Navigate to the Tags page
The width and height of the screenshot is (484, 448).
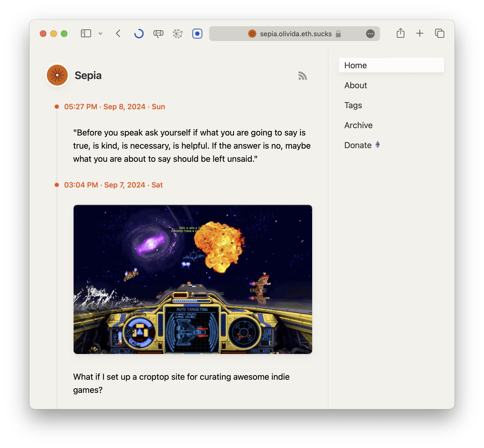coord(353,105)
